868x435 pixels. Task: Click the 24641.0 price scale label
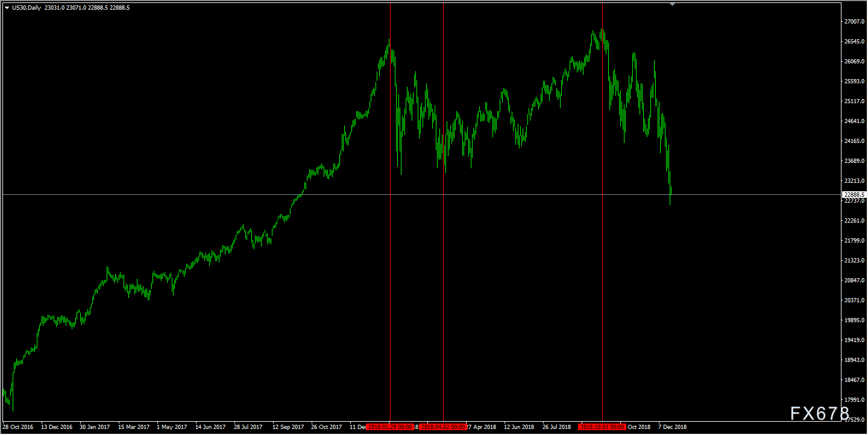click(x=854, y=121)
